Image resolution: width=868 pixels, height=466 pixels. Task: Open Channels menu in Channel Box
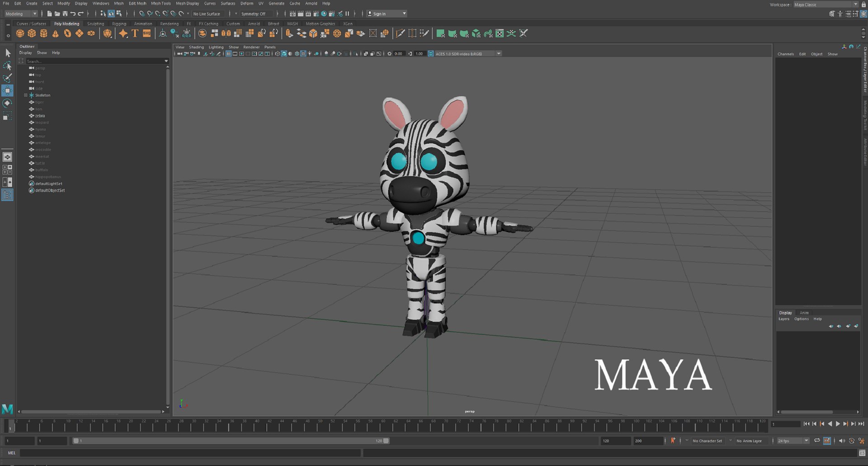coord(786,54)
